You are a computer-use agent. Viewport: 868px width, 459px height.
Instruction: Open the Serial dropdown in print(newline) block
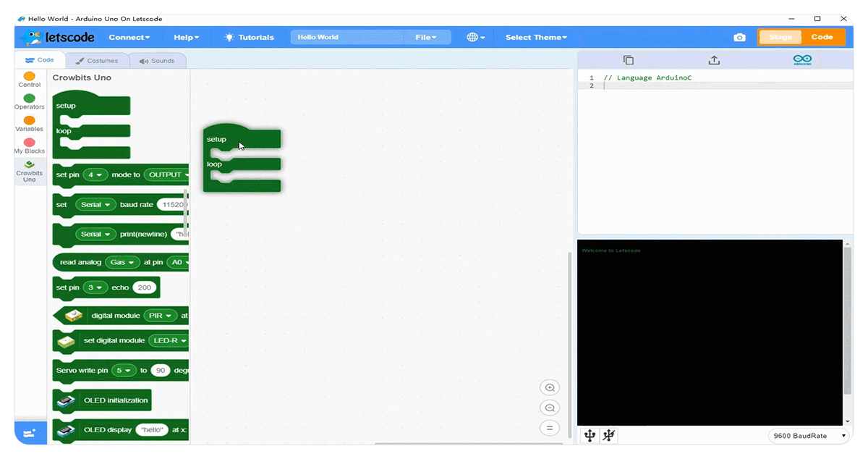point(95,235)
